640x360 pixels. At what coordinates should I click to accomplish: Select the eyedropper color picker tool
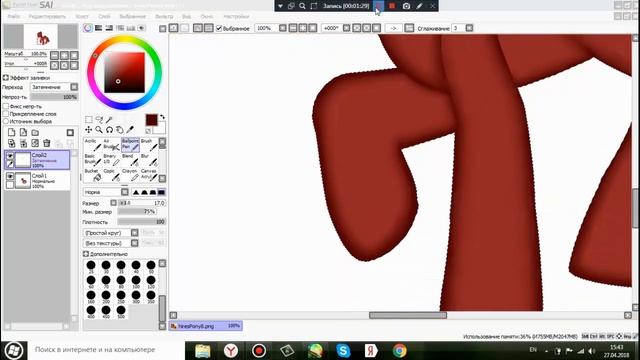pyautogui.click(x=130, y=130)
